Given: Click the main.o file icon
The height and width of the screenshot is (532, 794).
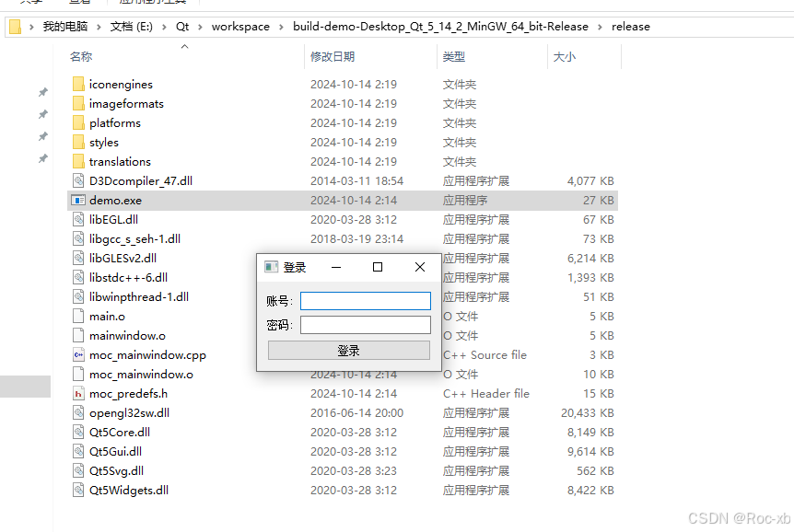Looking at the screenshot, I should tap(78, 316).
